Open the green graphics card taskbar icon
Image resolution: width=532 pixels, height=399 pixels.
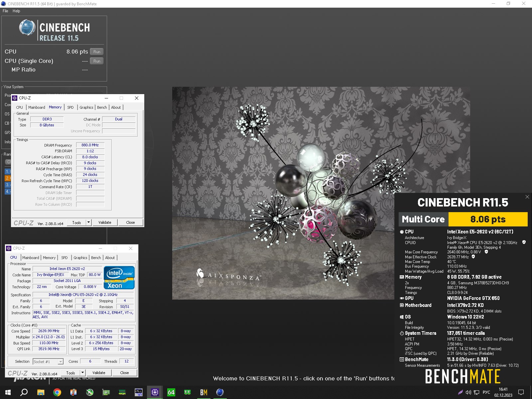pyautogui.click(x=106, y=392)
